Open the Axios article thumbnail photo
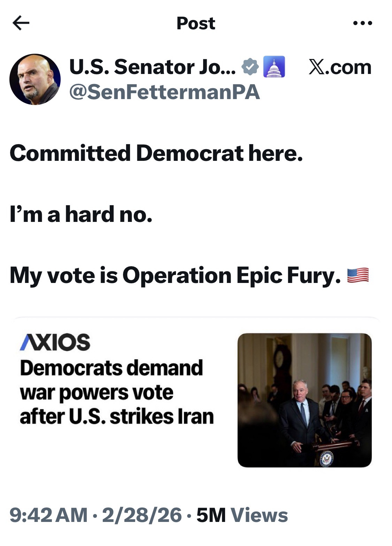The image size is (392, 546). point(305,400)
